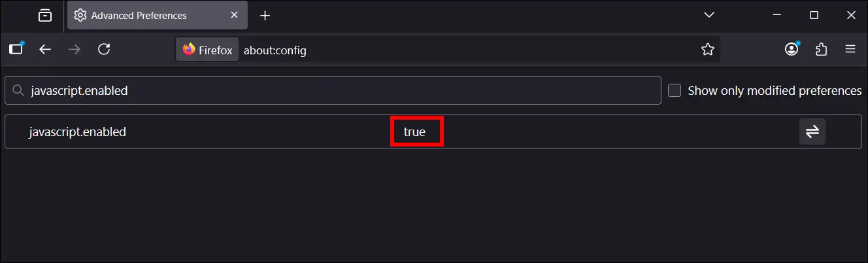Image resolution: width=868 pixels, height=263 pixels.
Task: Click the Firefox logo identity icon
Action: (190, 50)
